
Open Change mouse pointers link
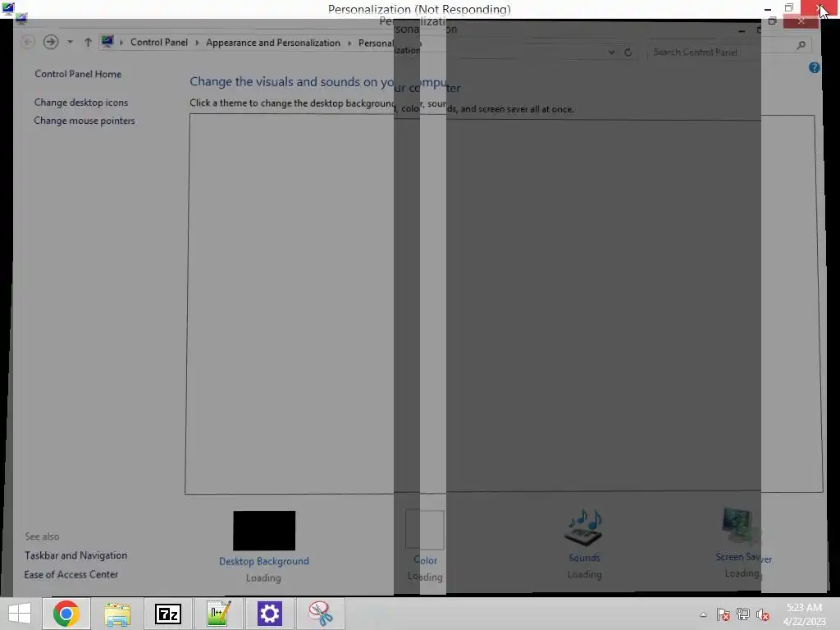(84, 121)
